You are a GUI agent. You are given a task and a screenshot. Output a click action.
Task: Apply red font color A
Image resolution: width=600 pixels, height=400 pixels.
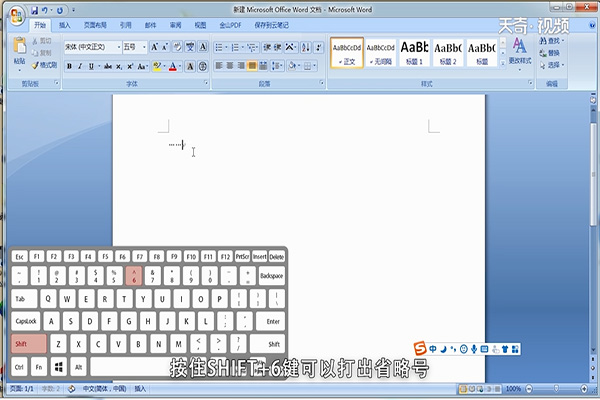173,67
